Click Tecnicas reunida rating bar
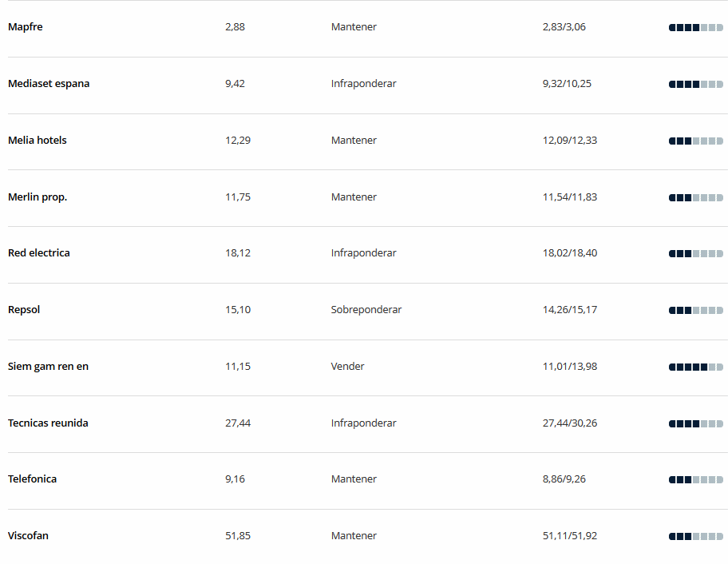 696,424
